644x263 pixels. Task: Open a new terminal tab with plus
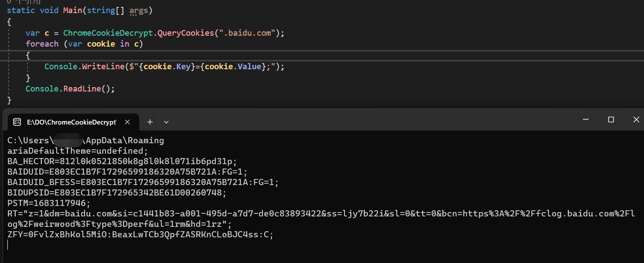150,122
